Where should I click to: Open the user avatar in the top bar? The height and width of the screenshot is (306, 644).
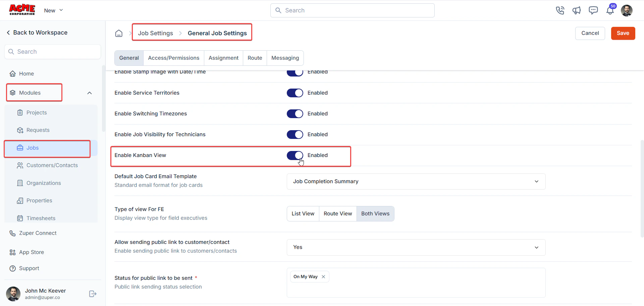click(627, 10)
